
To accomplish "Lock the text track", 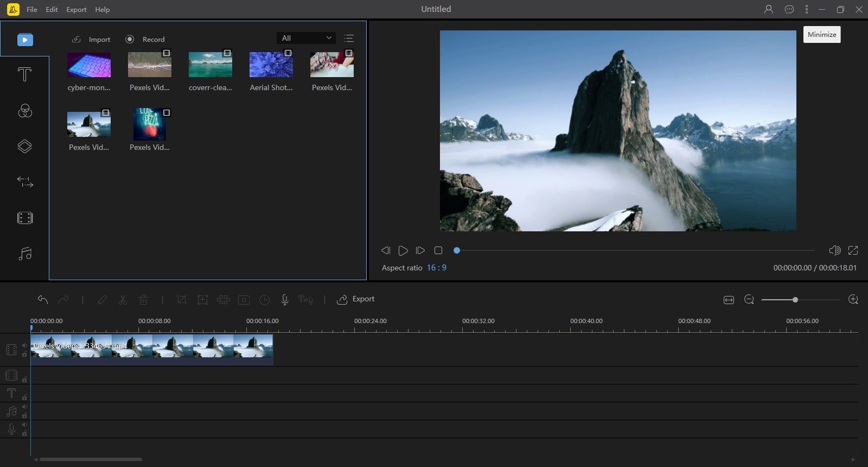I will 24,397.
